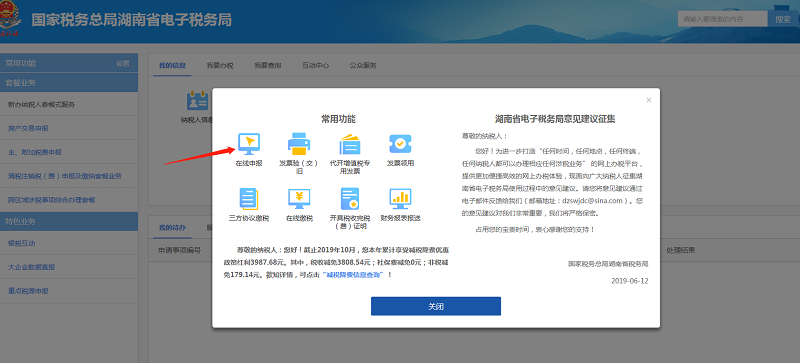Click the search input field in the header
This screenshot has height=363, width=800.
coord(722,19)
